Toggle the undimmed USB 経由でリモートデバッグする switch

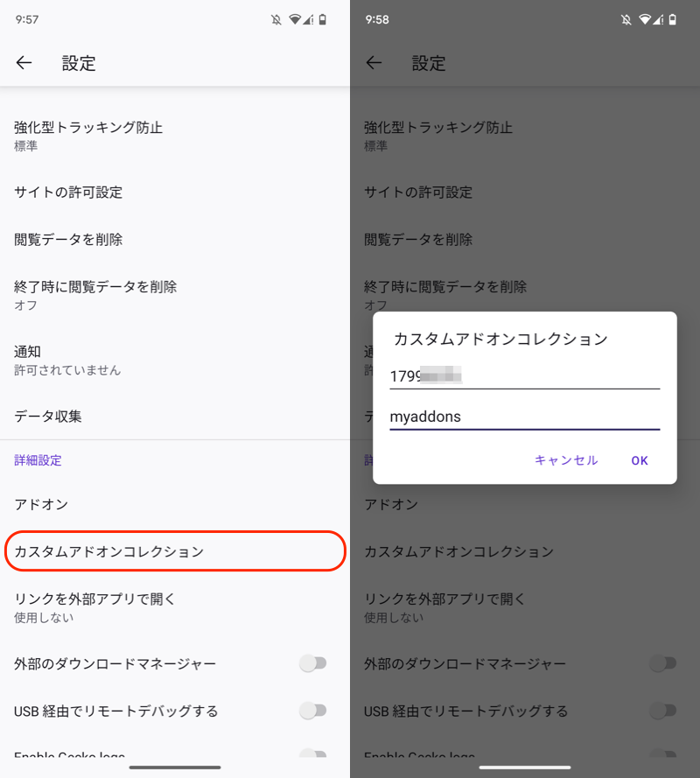312,711
